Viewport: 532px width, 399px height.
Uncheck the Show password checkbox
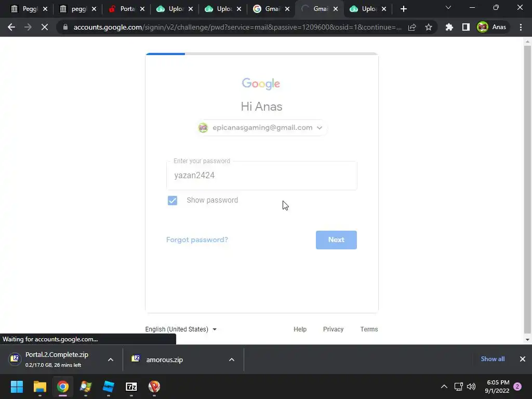[172, 201]
